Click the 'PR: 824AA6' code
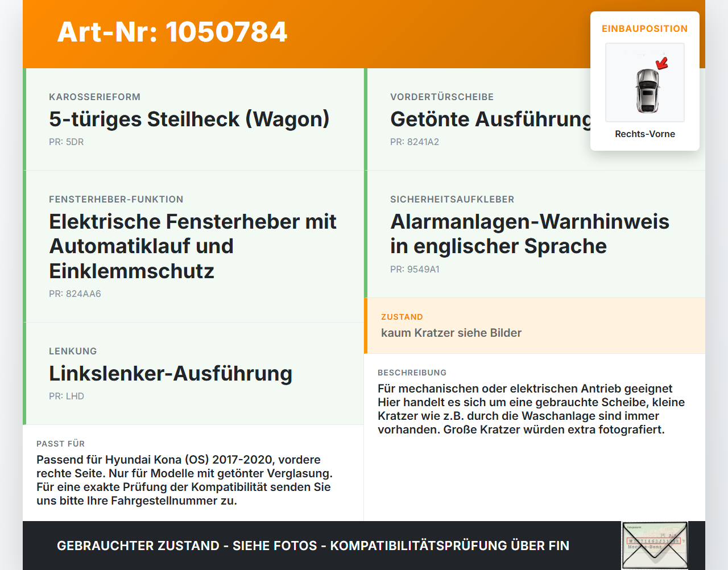Viewport: 728px width, 570px height. coord(75,294)
